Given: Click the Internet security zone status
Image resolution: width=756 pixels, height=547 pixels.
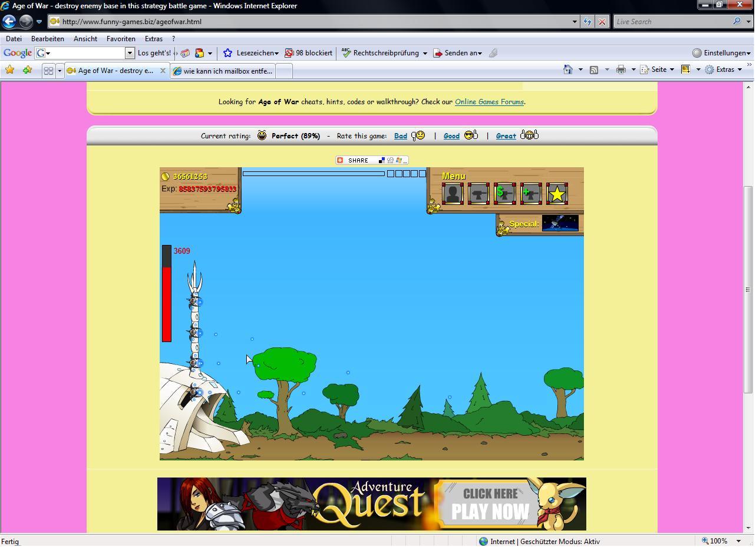Looking at the screenshot, I should [x=539, y=541].
